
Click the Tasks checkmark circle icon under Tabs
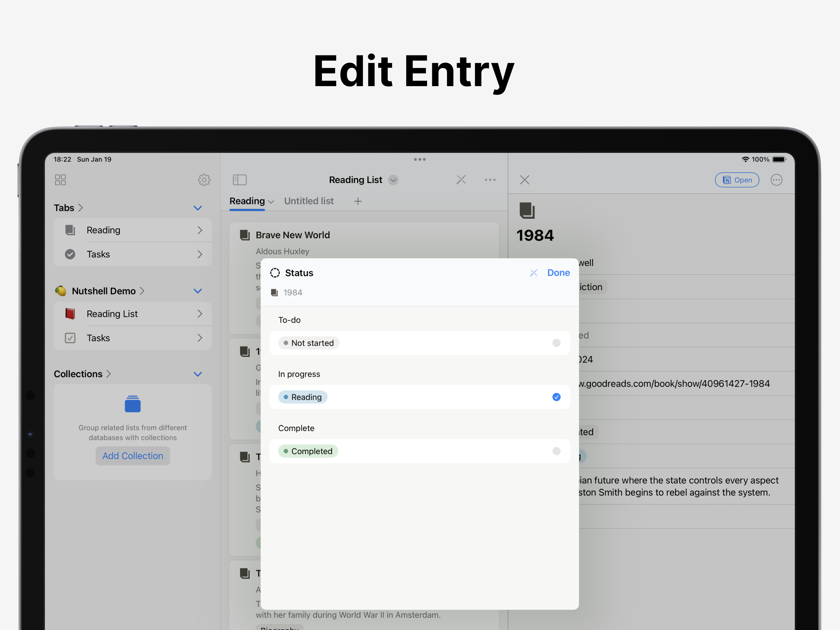pyautogui.click(x=70, y=254)
